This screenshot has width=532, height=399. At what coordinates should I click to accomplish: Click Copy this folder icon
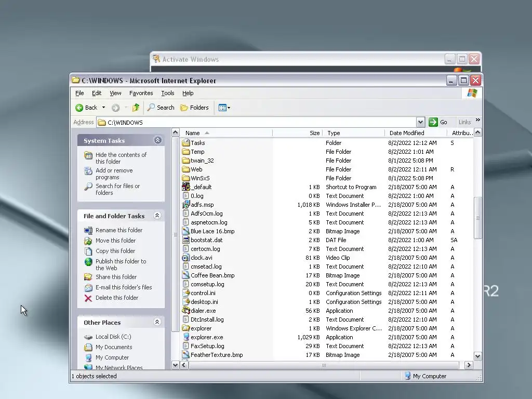coord(88,251)
